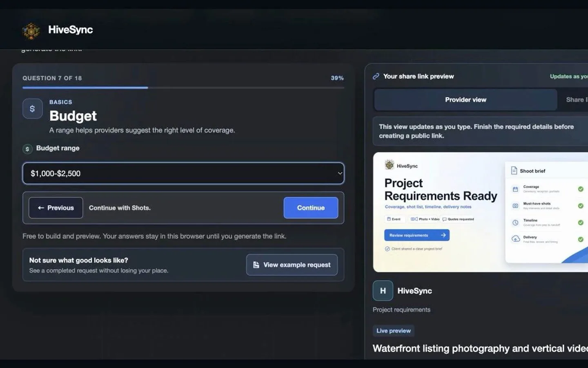The width and height of the screenshot is (588, 368).
Task: Click the Must-have shots camera icon
Action: pos(515,206)
